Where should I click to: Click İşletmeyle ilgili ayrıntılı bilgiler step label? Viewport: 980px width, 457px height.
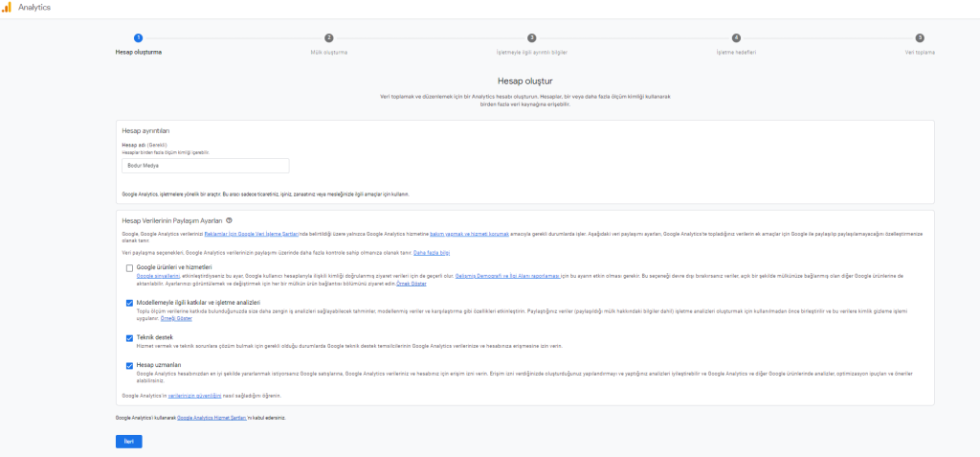coord(531,53)
